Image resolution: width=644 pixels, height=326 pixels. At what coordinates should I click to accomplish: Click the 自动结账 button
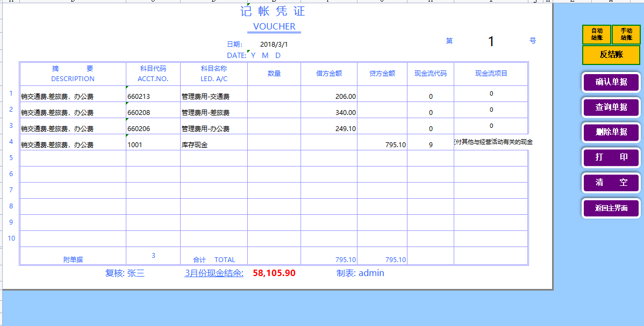tap(597, 34)
